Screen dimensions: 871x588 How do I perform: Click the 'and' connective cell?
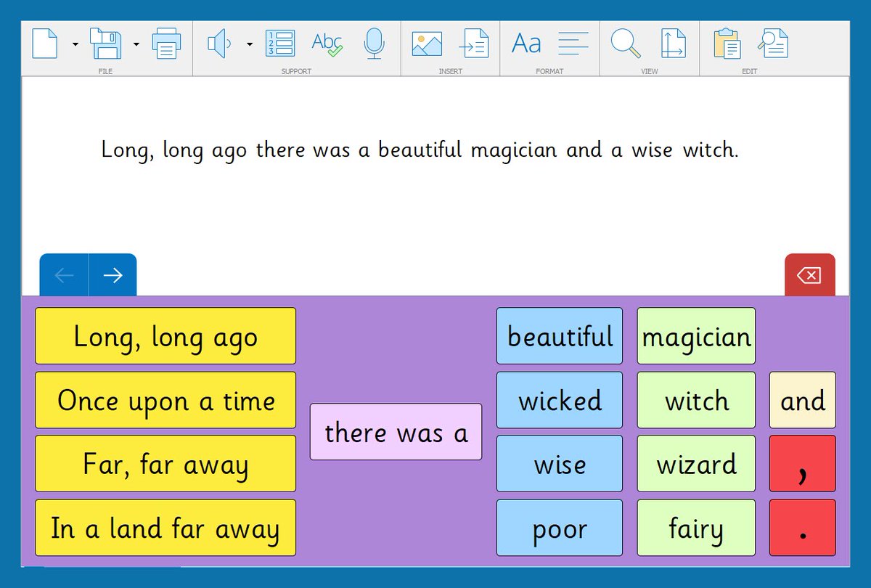[803, 400]
